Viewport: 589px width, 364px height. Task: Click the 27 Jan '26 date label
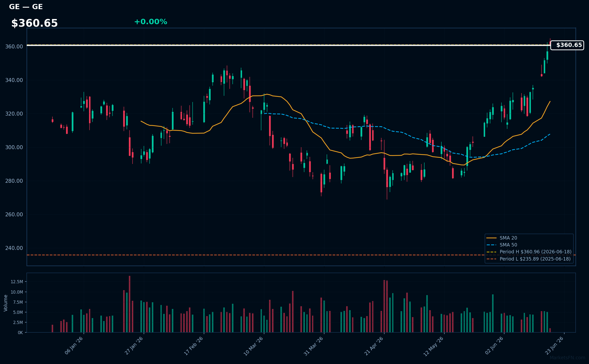pos(134,346)
